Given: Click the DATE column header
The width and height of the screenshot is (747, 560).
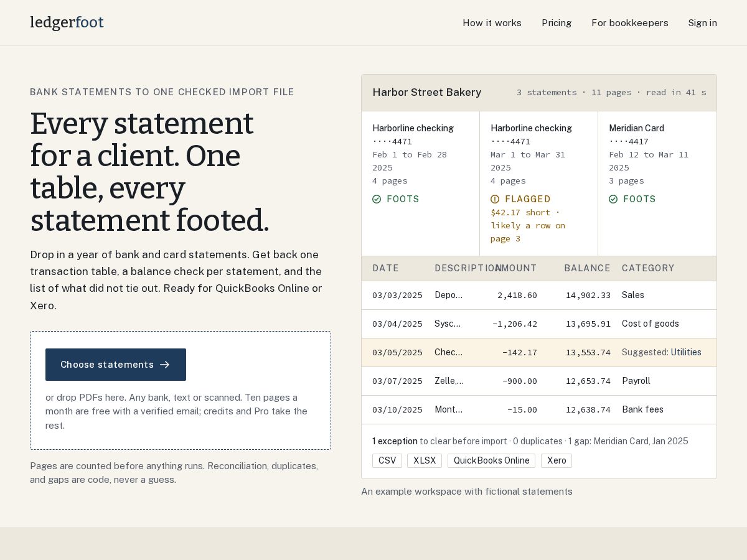Looking at the screenshot, I should coord(386,268).
